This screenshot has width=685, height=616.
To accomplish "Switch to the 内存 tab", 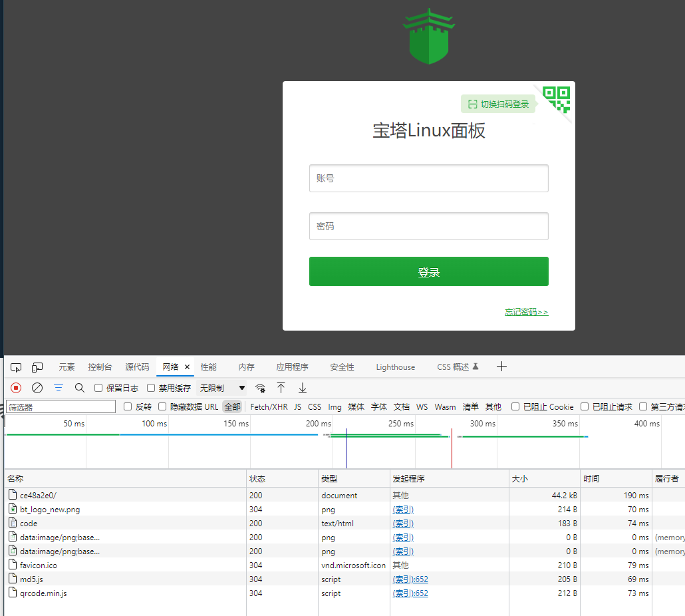I will coord(246,367).
